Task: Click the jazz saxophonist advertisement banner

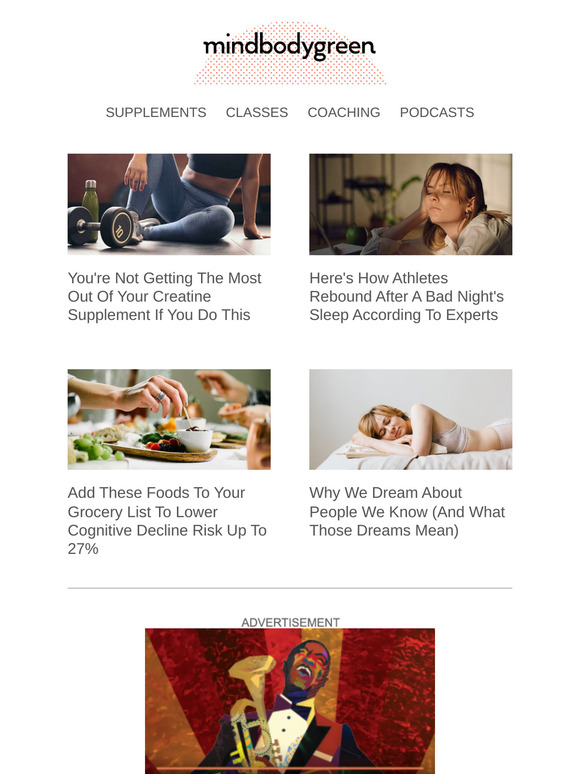Action: (290, 701)
